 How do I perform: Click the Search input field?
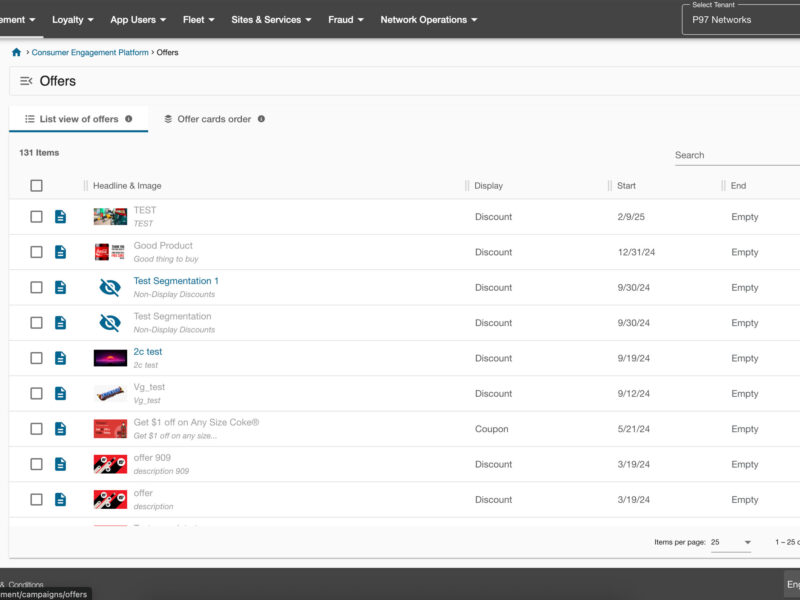pyautogui.click(x=735, y=155)
